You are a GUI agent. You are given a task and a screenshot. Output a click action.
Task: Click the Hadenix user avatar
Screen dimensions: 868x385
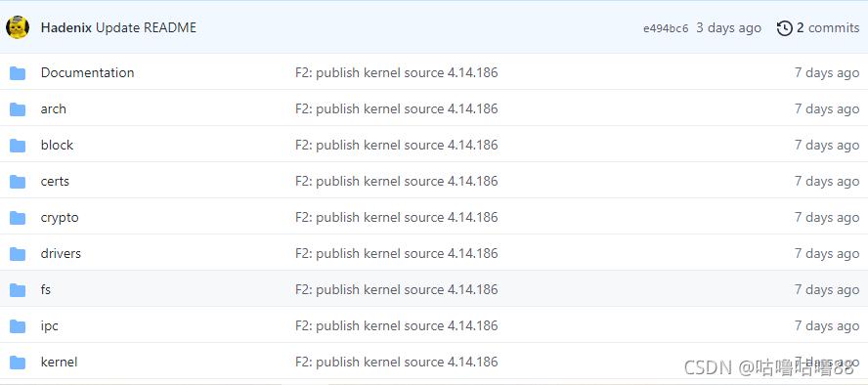click(18, 27)
